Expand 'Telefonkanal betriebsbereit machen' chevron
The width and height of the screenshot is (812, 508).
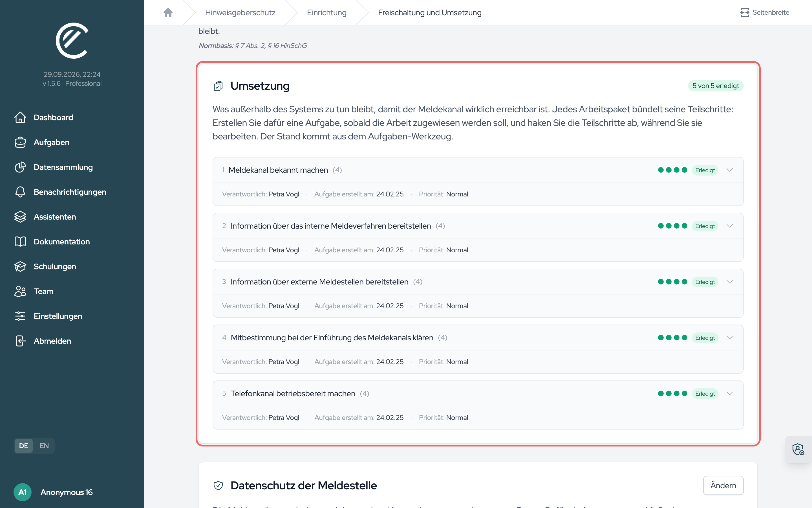pos(729,393)
